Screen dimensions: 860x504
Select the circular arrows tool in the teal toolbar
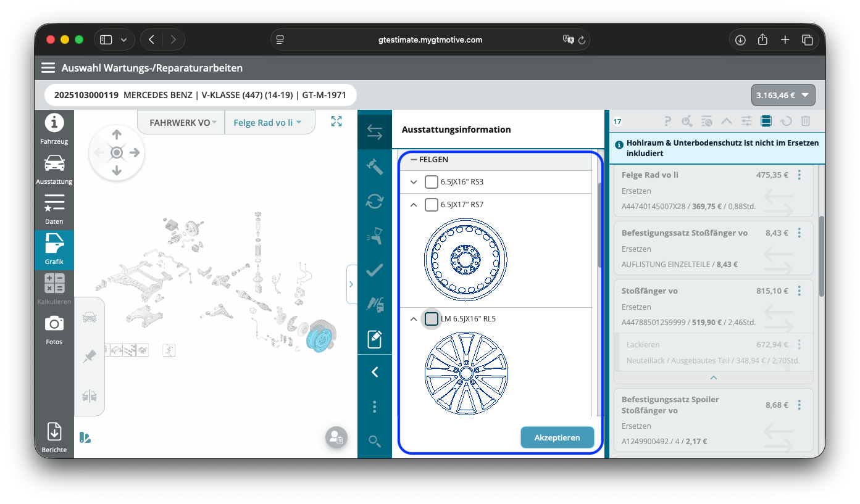(375, 201)
